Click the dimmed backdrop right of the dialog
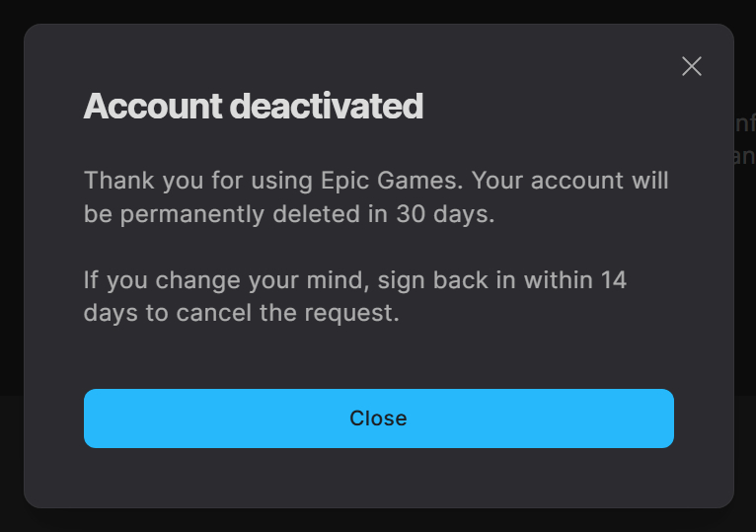This screenshot has width=756, height=532. (x=745, y=296)
